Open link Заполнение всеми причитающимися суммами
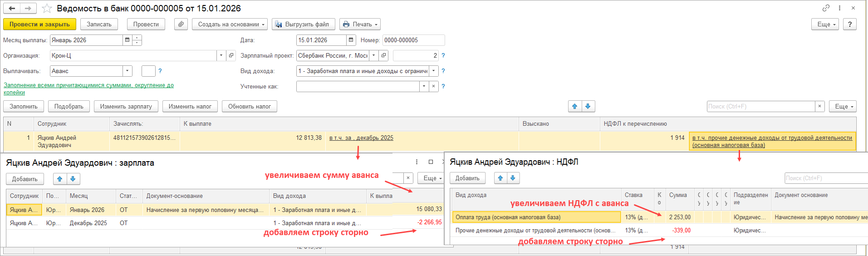Image resolution: width=868 pixels, height=256 pixels. click(89, 89)
